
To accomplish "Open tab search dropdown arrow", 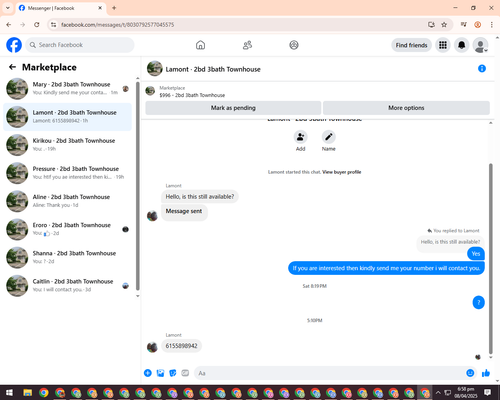I will pyautogui.click(x=7, y=8).
